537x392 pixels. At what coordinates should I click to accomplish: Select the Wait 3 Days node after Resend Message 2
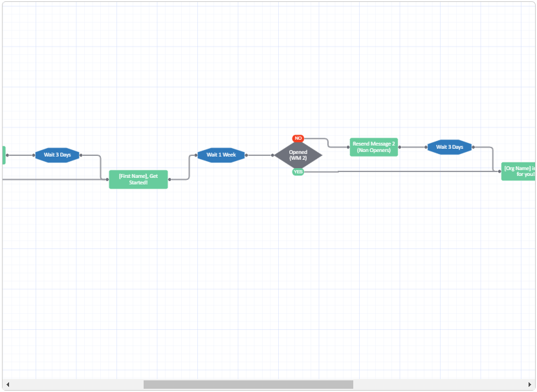coord(450,147)
